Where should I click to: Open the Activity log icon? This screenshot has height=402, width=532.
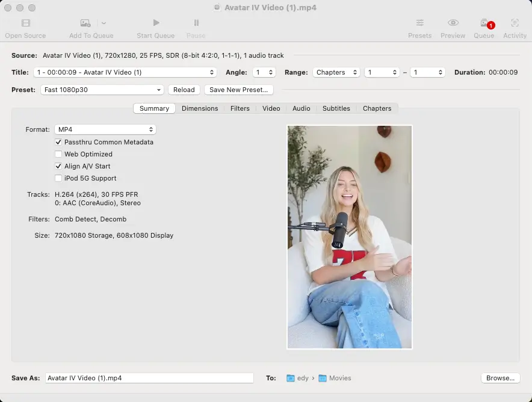click(515, 23)
